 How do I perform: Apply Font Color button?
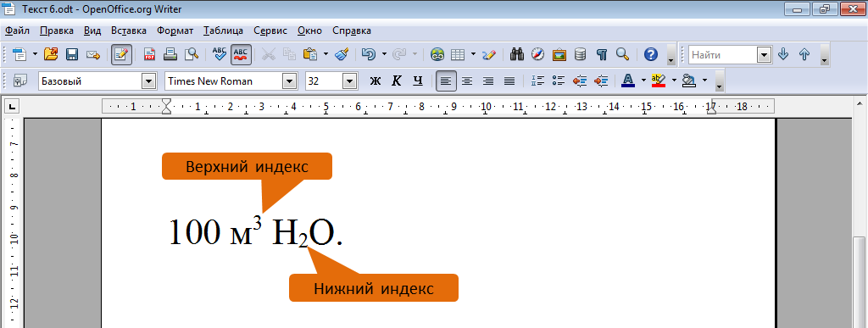[x=628, y=81]
